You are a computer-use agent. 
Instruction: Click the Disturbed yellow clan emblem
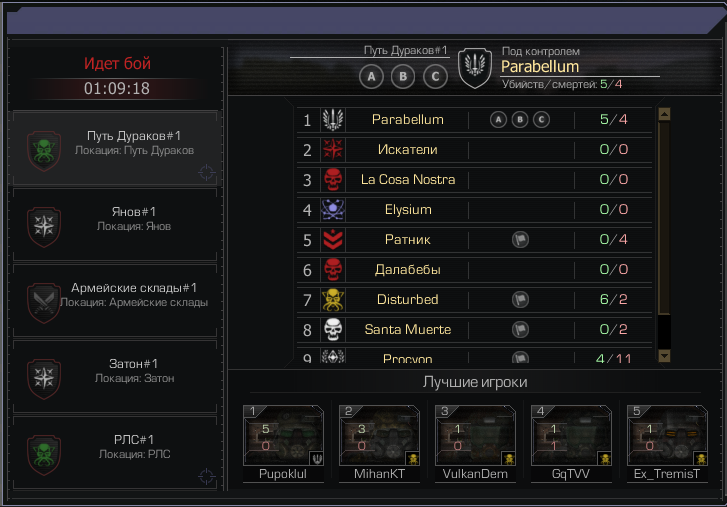(x=333, y=299)
